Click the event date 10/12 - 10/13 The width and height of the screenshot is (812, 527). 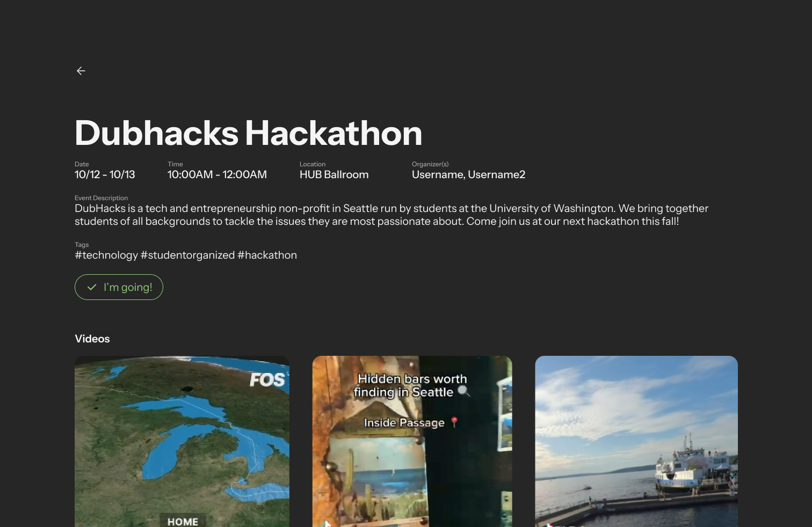click(105, 174)
